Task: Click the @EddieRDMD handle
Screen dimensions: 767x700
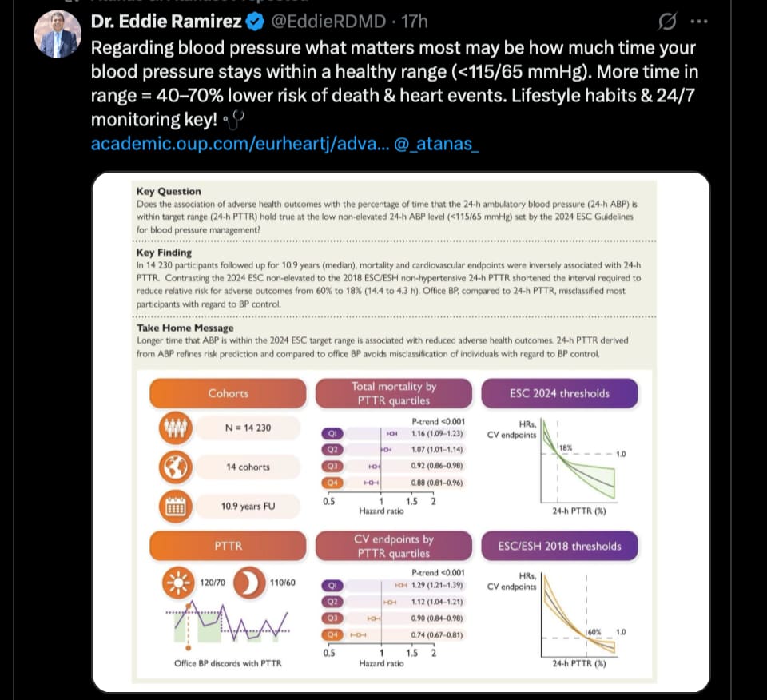Action: pos(328,22)
